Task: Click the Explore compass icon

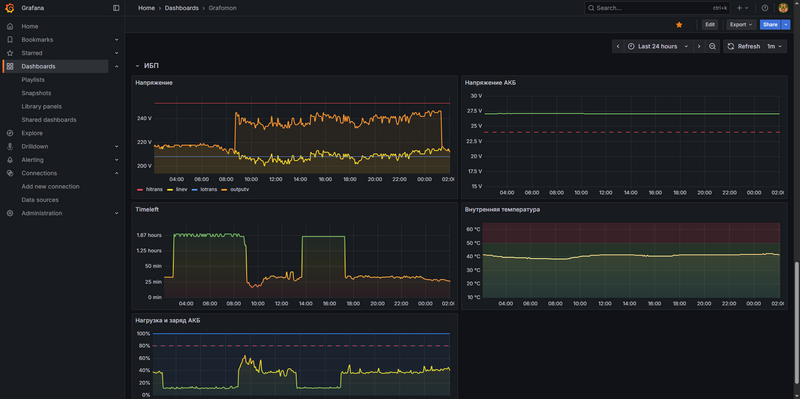Action: tap(10, 133)
